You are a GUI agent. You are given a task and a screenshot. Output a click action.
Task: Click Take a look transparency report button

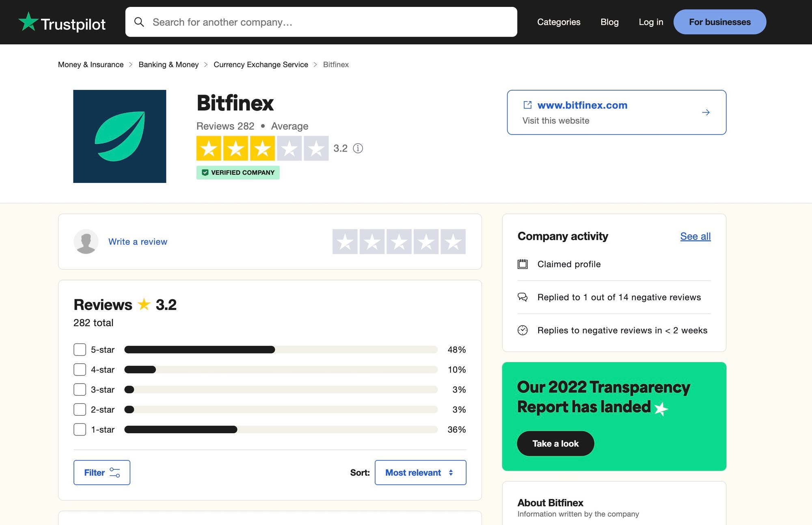[556, 443]
